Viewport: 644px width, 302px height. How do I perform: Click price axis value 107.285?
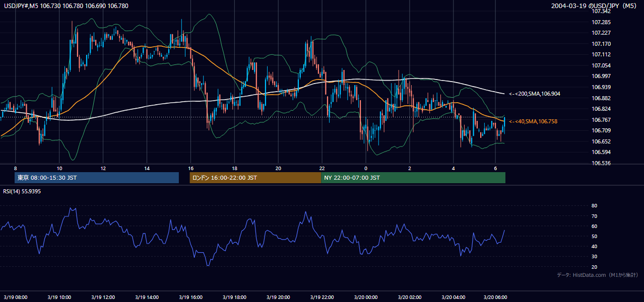pyautogui.click(x=601, y=22)
